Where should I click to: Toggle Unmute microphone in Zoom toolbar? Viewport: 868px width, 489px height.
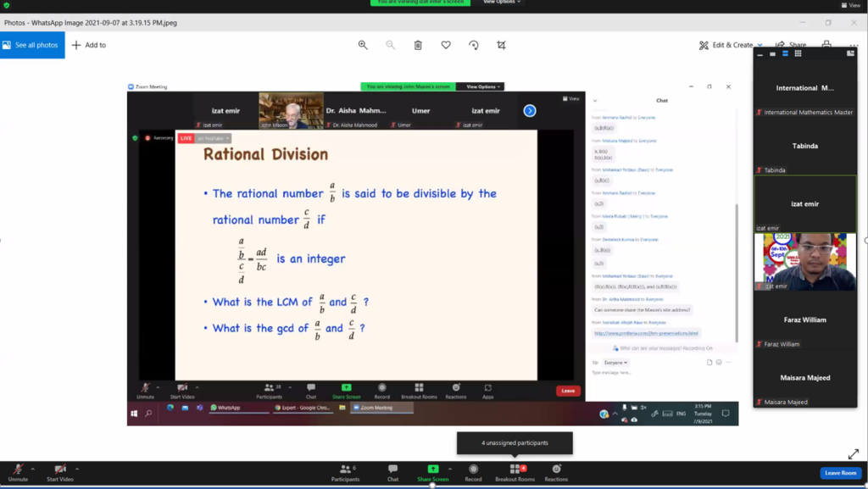[18, 472]
